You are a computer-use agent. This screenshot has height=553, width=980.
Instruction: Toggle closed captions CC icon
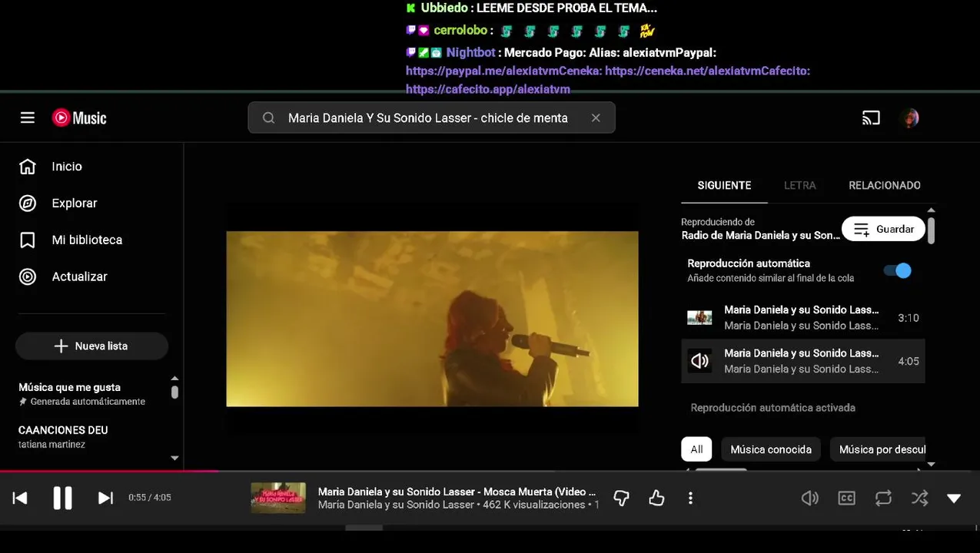[846, 498]
